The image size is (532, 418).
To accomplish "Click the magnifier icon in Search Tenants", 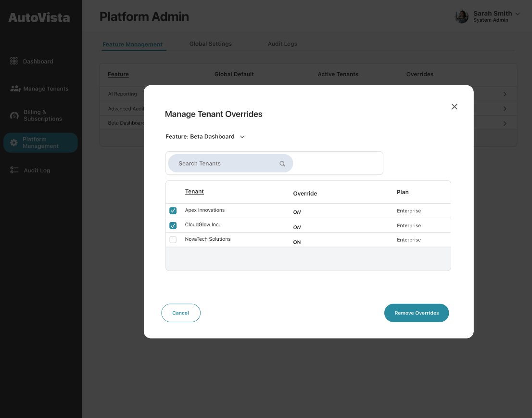I will tap(282, 164).
